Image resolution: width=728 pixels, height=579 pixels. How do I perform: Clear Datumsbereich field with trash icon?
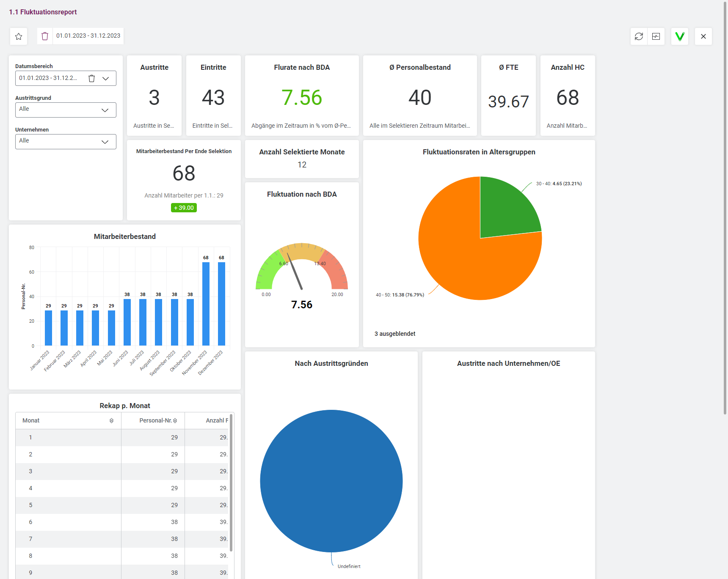coord(91,78)
